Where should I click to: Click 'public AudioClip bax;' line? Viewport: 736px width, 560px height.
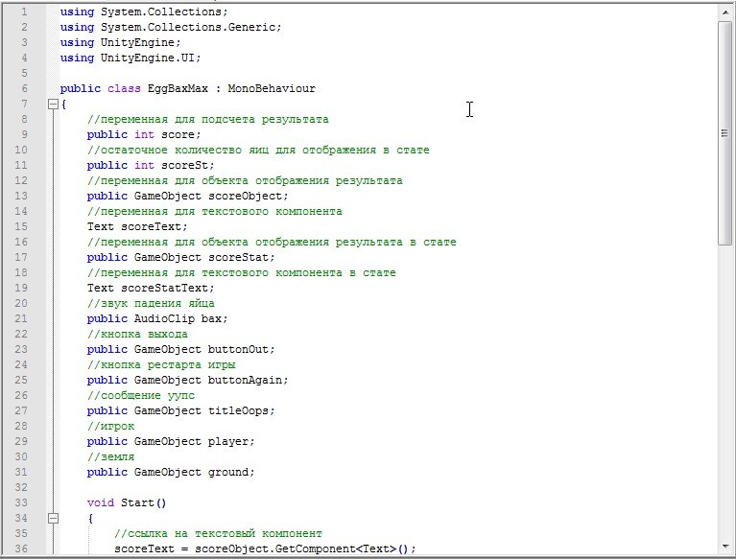(157, 319)
